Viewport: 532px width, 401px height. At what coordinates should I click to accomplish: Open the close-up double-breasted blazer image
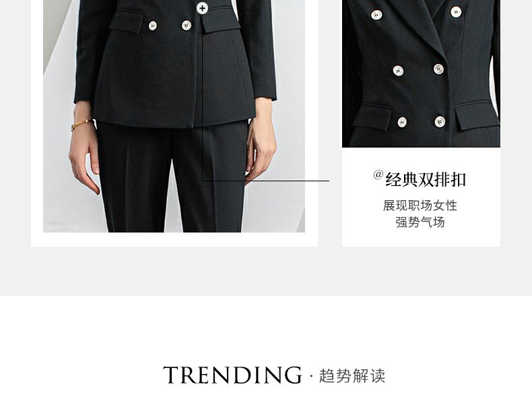click(x=421, y=73)
